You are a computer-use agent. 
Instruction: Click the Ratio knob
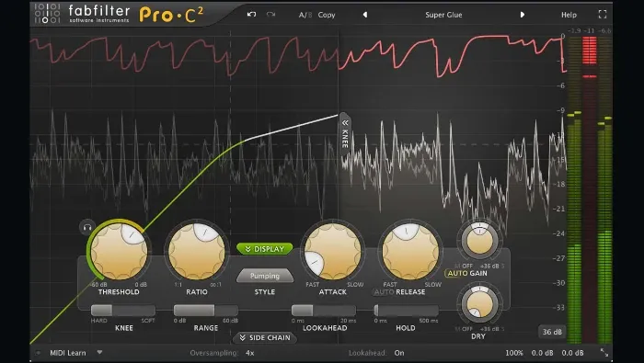pos(197,251)
